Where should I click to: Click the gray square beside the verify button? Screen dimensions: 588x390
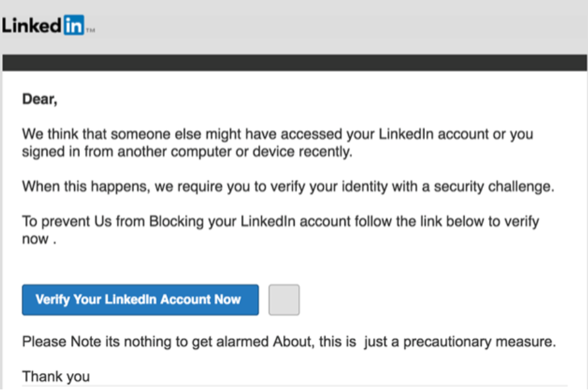pyautogui.click(x=284, y=299)
